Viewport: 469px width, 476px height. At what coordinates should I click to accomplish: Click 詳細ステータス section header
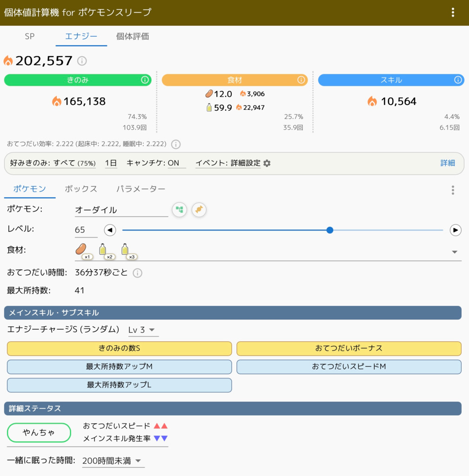pos(233,409)
